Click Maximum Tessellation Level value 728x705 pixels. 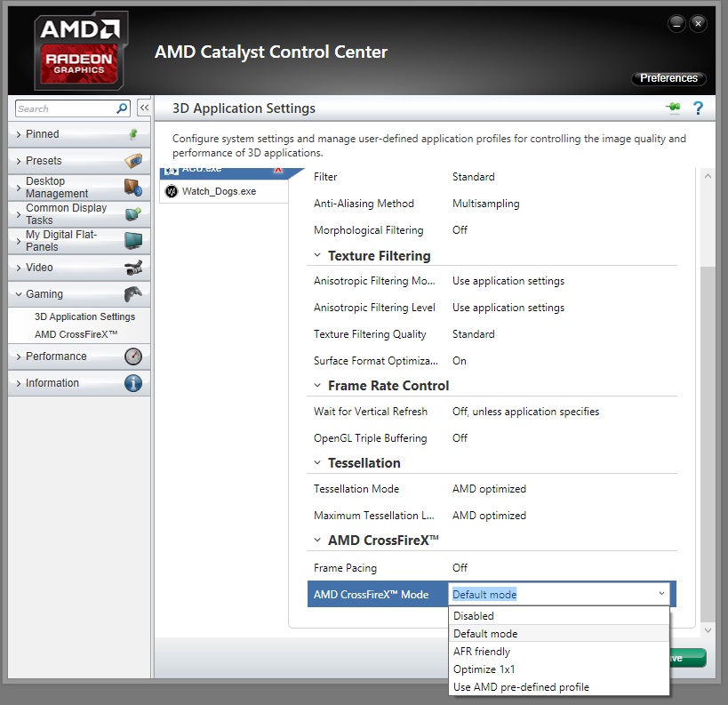(x=489, y=516)
